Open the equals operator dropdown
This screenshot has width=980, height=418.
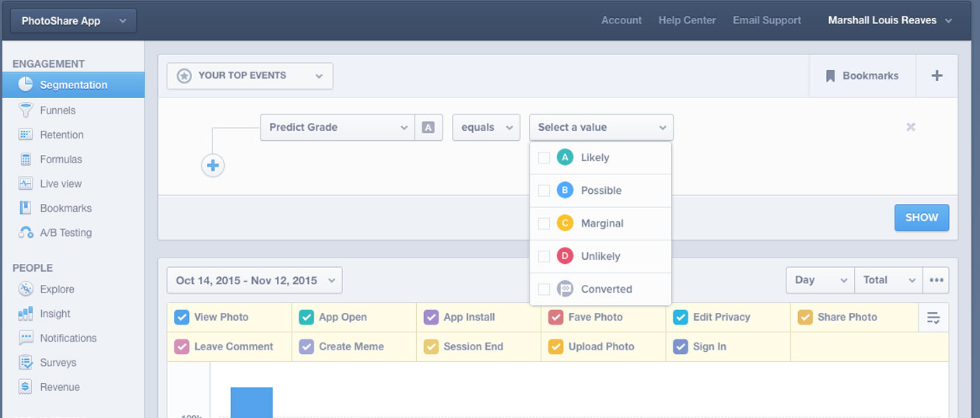click(x=486, y=128)
